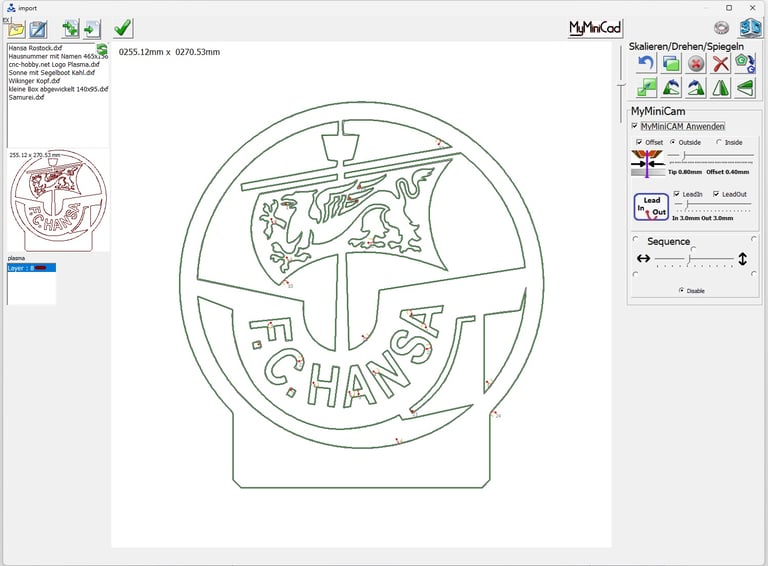
Task: Open the MyMiniCad logo button
Action: tap(595, 28)
